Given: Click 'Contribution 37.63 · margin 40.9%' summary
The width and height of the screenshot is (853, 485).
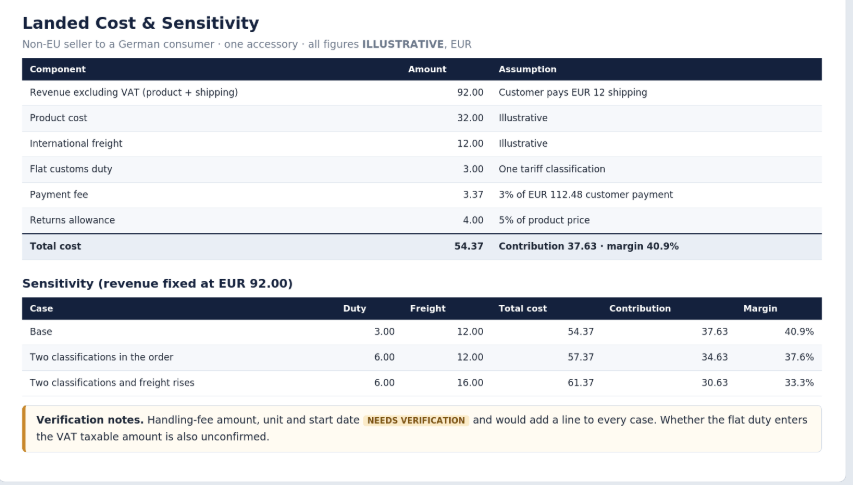Looking at the screenshot, I should pyautogui.click(x=589, y=246).
